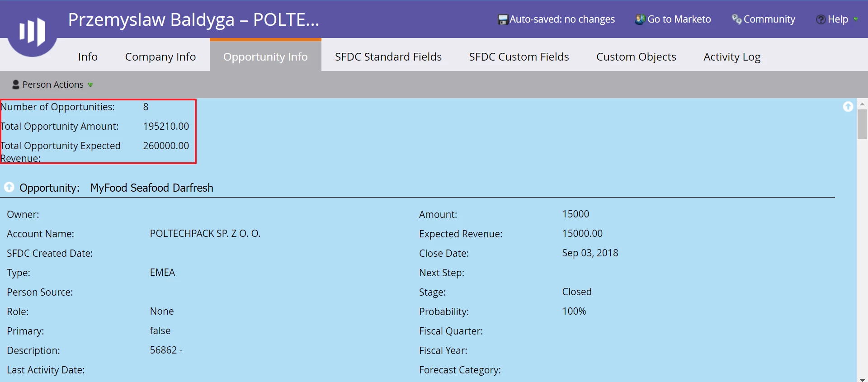Click the Fiscal Year: label
This screenshot has width=868, height=382.
point(443,350)
